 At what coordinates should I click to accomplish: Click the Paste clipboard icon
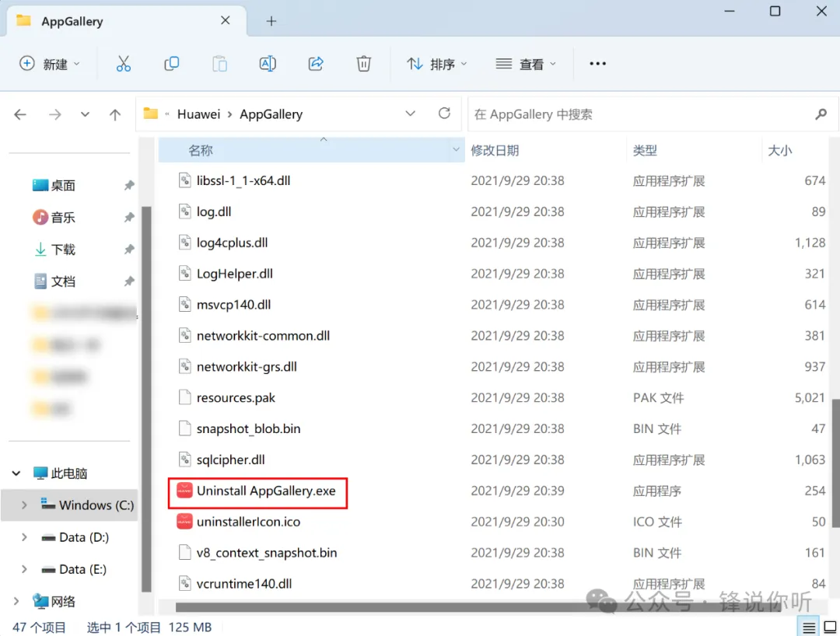pyautogui.click(x=219, y=64)
